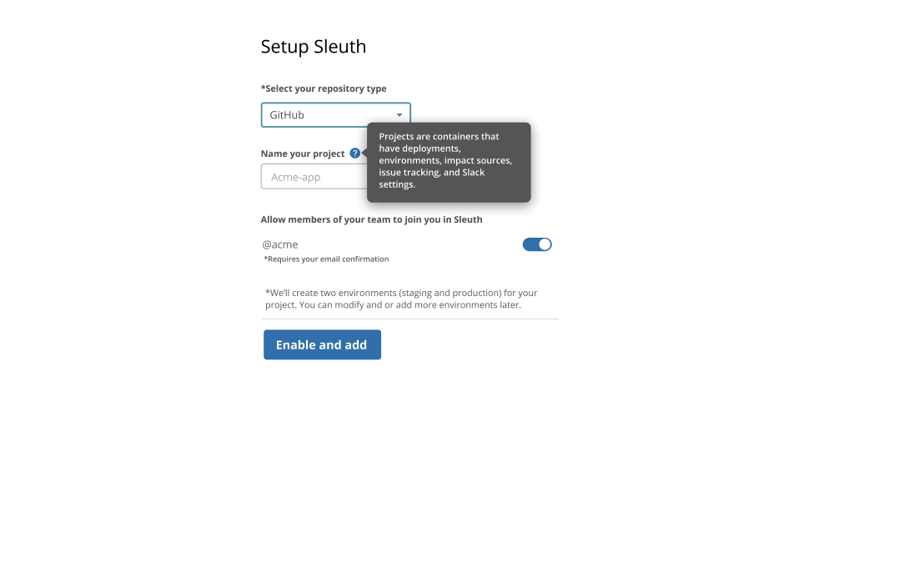The width and height of the screenshot is (914, 588).
Task: Click the help icon beside Name your project
Action: pyautogui.click(x=355, y=153)
